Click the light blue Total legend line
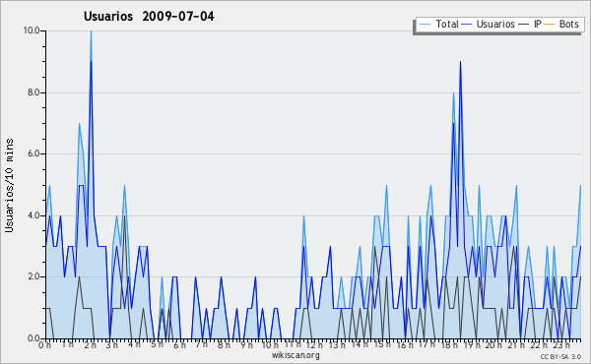The width and height of the screenshot is (591, 364). [426, 25]
